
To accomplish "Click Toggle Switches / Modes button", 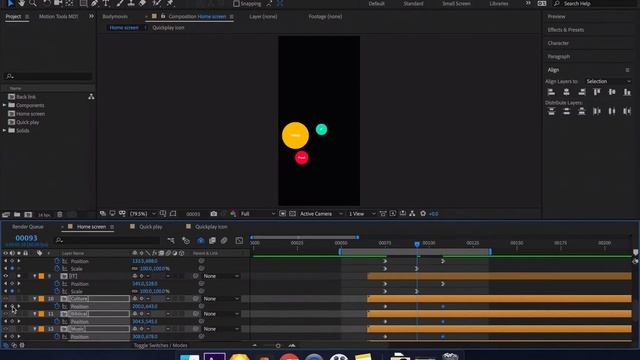I will pos(160,345).
